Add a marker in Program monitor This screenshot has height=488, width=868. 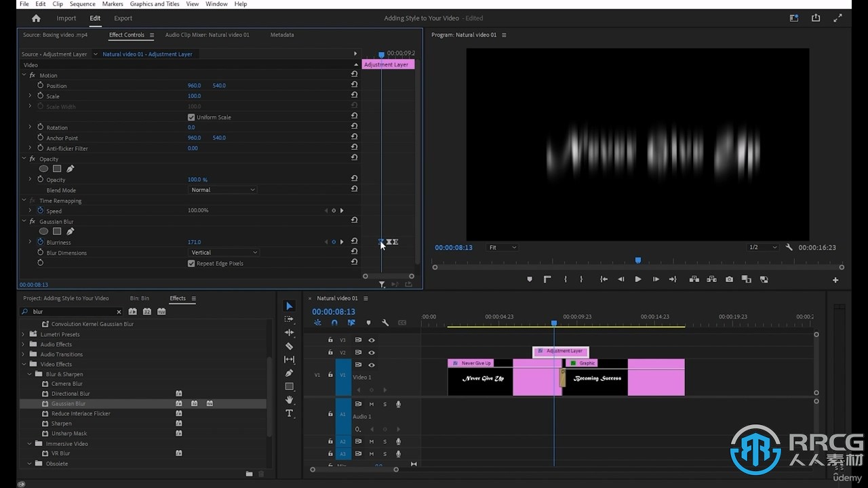pos(530,279)
